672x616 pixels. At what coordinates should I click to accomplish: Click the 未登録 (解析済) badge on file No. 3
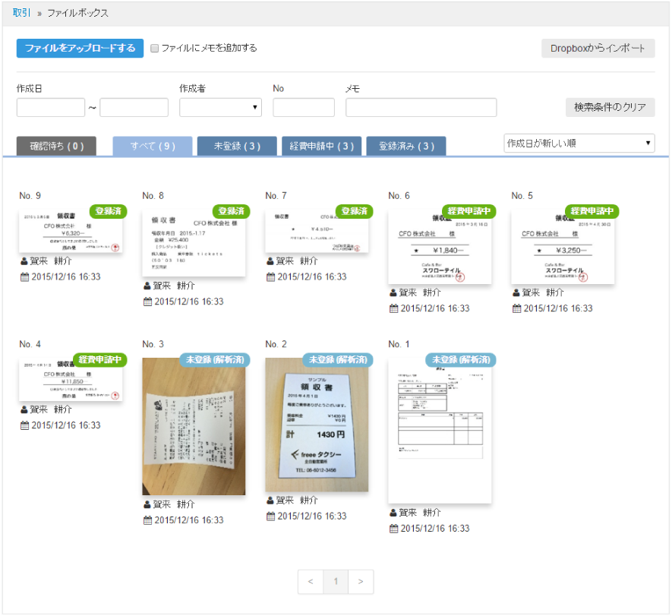(x=213, y=360)
